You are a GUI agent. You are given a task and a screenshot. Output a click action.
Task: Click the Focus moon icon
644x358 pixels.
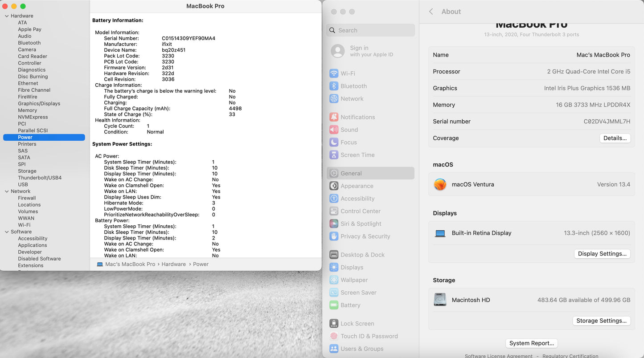pyautogui.click(x=333, y=142)
